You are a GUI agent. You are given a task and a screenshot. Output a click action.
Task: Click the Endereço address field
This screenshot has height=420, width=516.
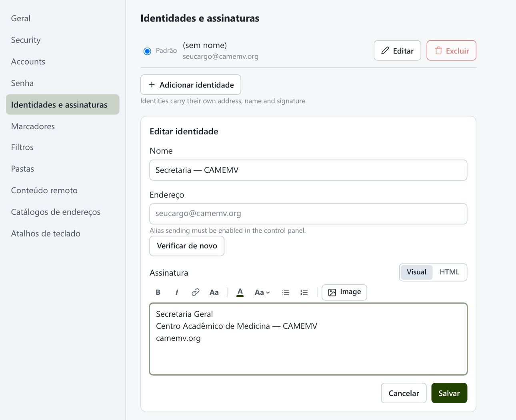(308, 214)
